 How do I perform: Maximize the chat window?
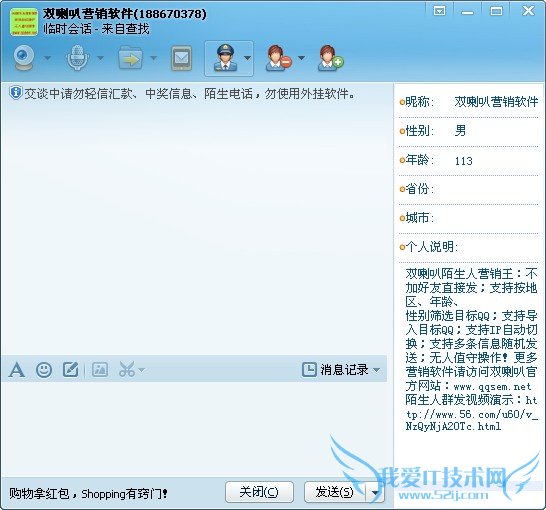[496, 11]
